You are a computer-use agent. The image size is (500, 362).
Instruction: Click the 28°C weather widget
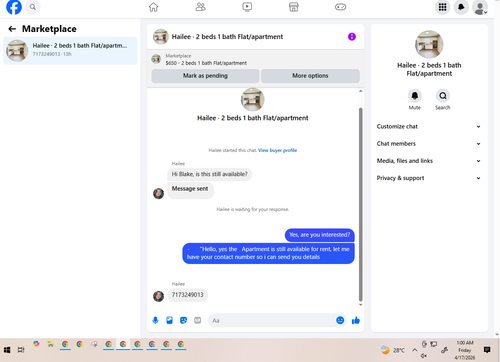pyautogui.click(x=393, y=350)
